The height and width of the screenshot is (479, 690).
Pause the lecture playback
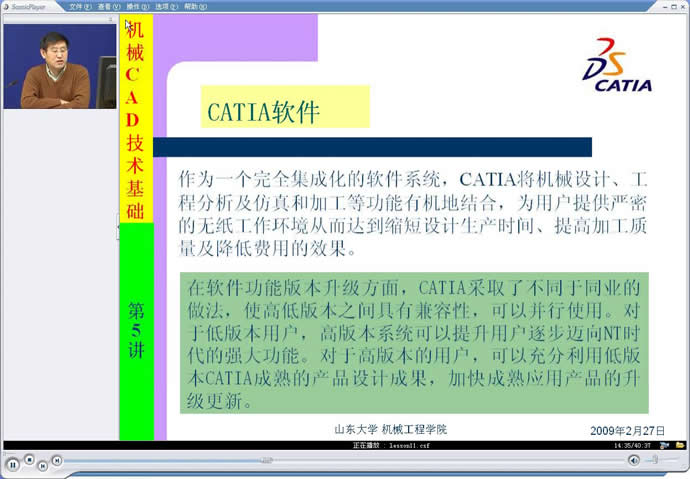tap(13, 464)
